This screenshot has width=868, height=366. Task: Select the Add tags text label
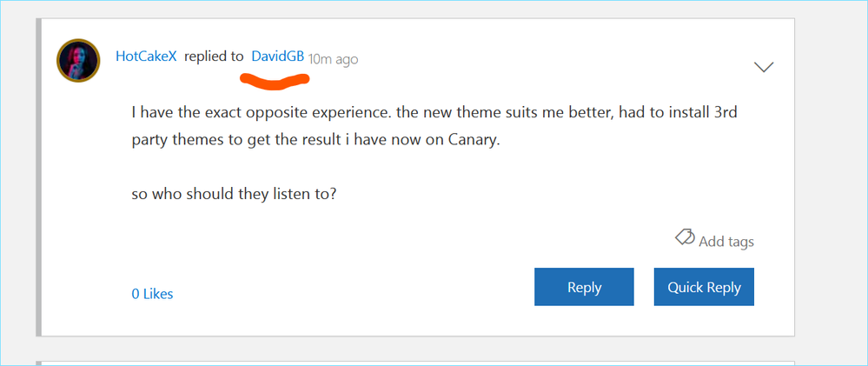[726, 242]
